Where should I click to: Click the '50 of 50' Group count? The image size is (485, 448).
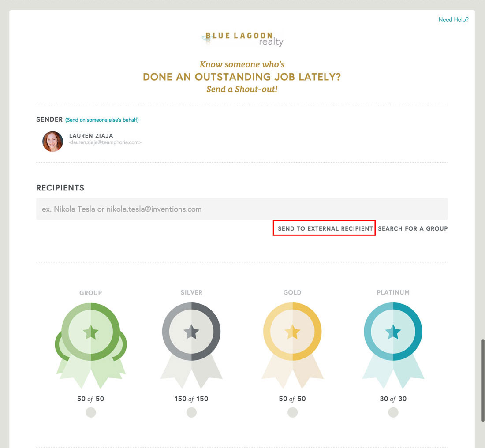pos(90,399)
